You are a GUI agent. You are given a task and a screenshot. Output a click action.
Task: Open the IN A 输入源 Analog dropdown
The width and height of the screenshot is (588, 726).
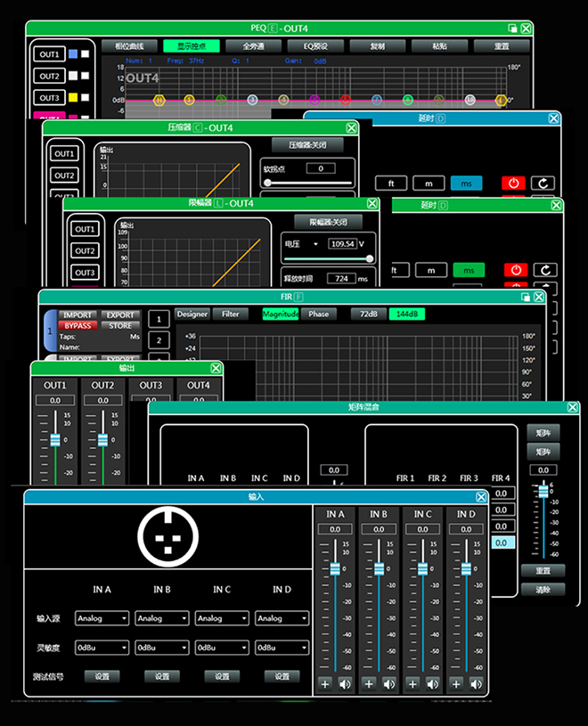pyautogui.click(x=102, y=618)
